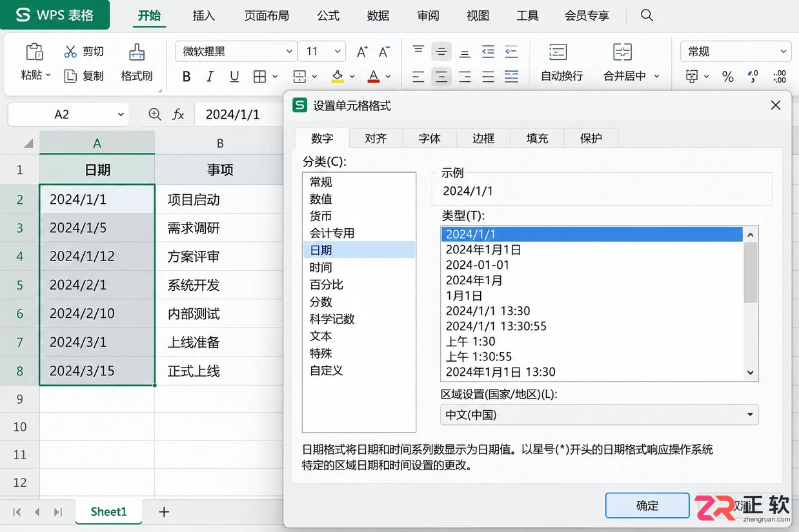
Task: Click the center horizontally icon
Action: point(441,77)
